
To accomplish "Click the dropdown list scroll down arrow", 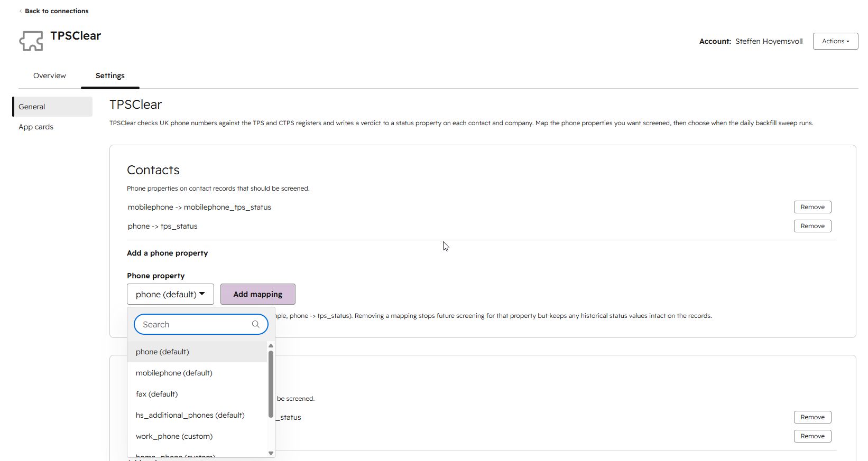I will (271, 453).
